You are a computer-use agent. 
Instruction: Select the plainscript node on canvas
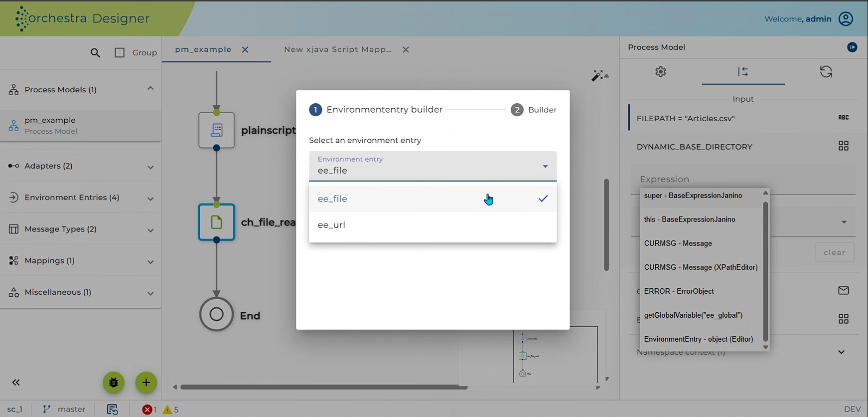(x=216, y=130)
